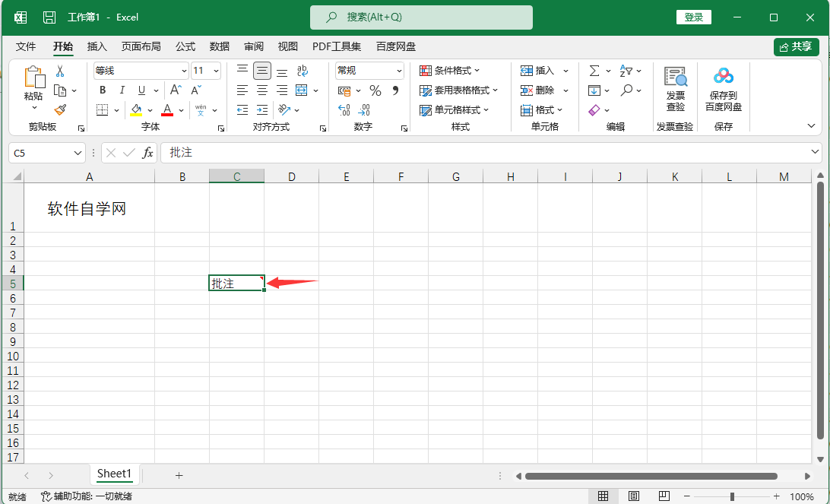Click Decrease Indent icon
This screenshot has height=504, width=830.
pos(242,109)
